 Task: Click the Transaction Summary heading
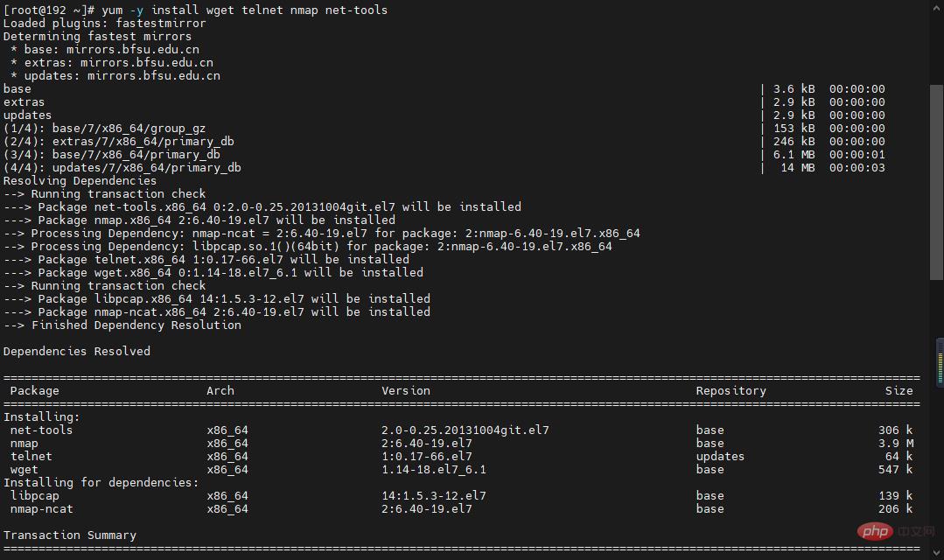pyautogui.click(x=70, y=535)
